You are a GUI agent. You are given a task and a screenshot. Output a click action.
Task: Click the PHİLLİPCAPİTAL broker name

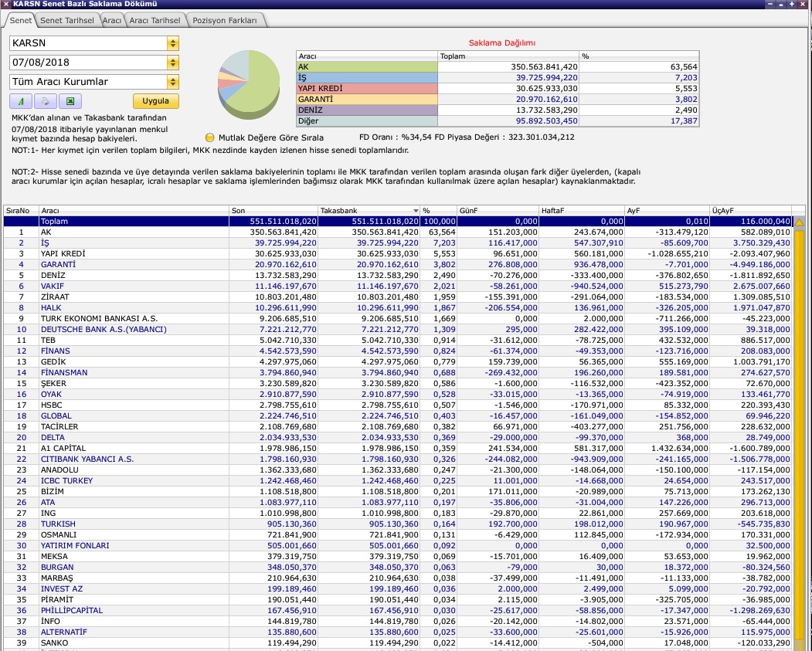tap(72, 611)
